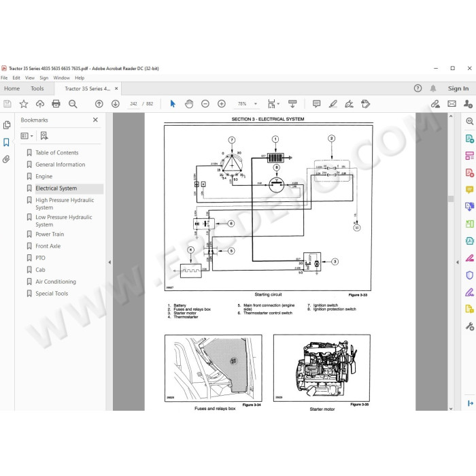The height and width of the screenshot is (476, 476).
Task: Share a link to this file
Action: point(436,104)
